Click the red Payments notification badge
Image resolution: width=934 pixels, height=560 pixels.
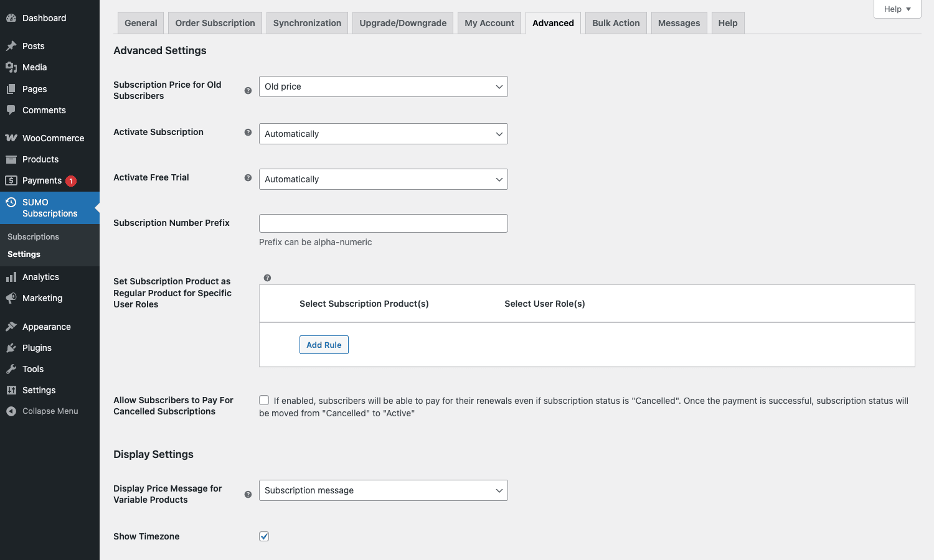71,181
